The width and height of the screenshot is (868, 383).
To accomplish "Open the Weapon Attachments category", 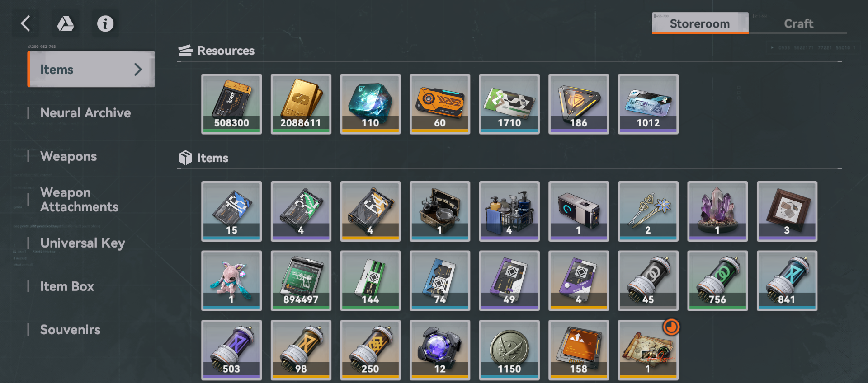I will click(79, 200).
